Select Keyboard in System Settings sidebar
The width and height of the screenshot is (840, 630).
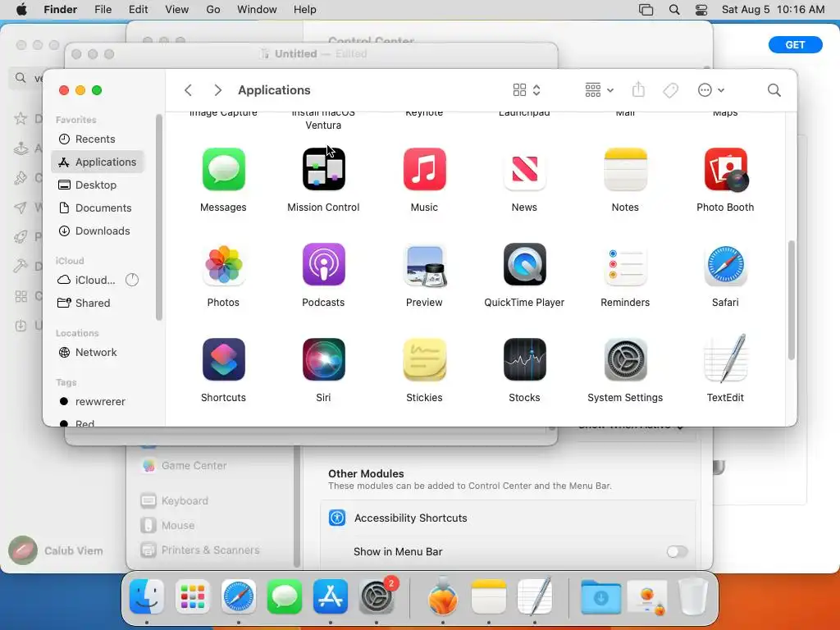[185, 501]
